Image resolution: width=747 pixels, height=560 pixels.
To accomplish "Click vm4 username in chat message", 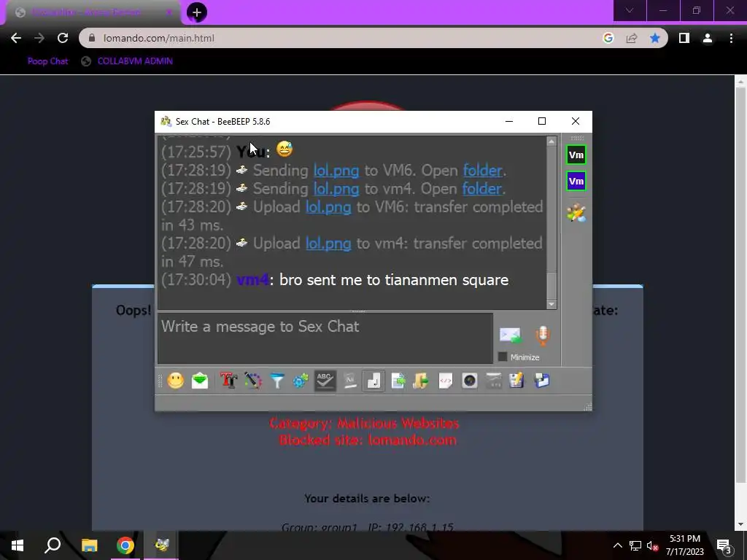I will pos(253,279).
